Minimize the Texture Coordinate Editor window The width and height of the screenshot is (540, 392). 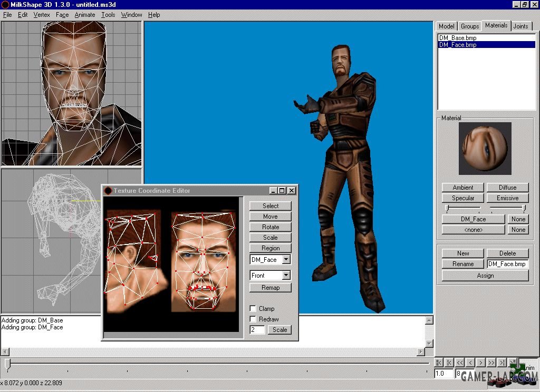click(x=273, y=190)
